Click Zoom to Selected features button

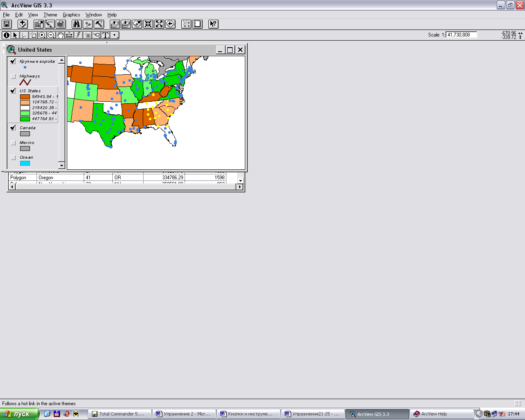coord(137,24)
